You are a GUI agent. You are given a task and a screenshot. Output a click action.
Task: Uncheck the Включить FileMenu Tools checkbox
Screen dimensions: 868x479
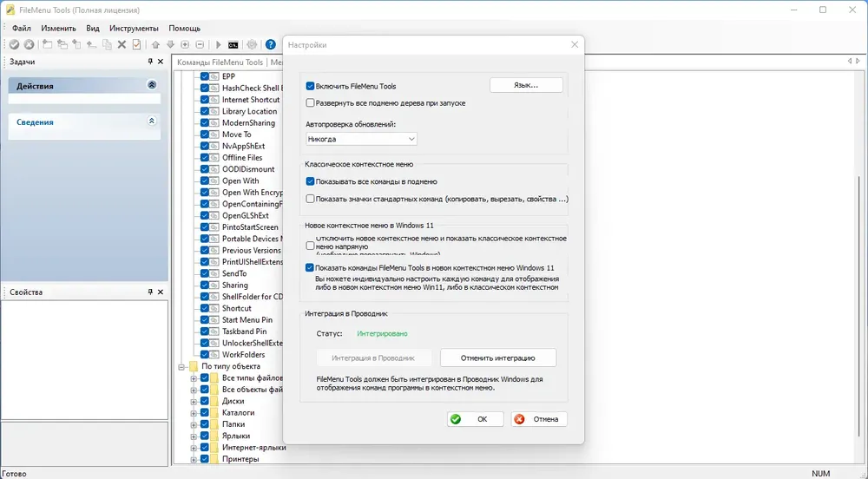(x=310, y=86)
